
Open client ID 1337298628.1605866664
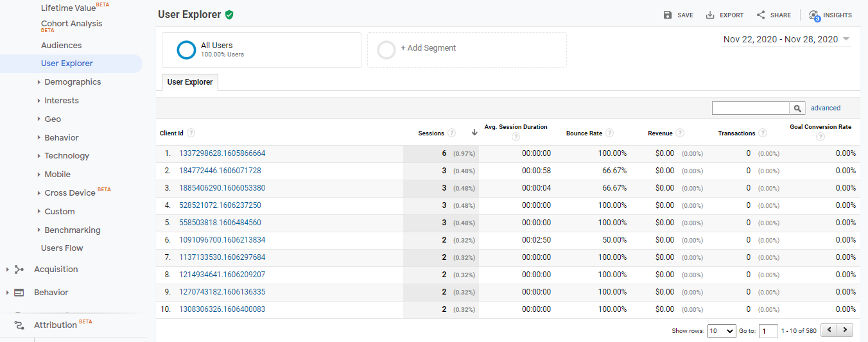pyautogui.click(x=222, y=153)
